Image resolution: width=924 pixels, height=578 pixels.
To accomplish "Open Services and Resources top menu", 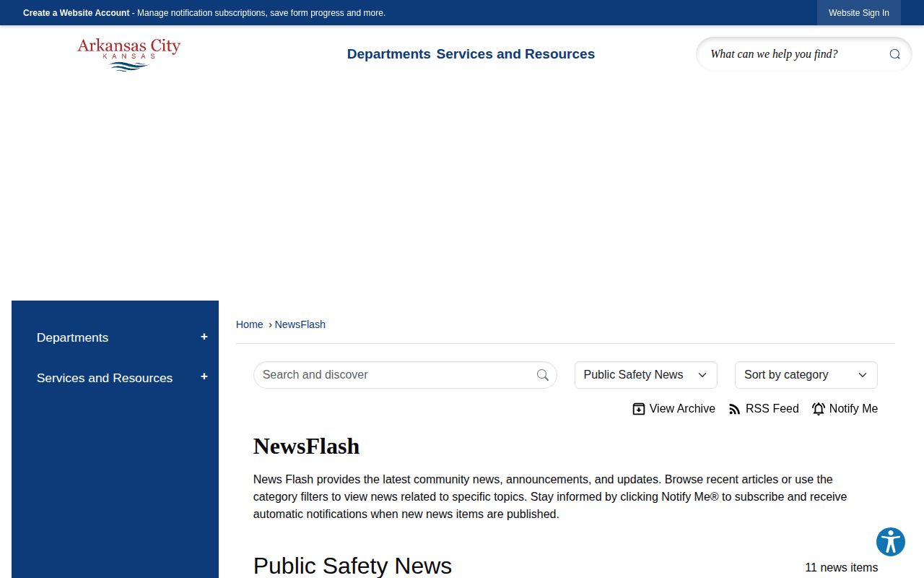I will [x=515, y=54].
